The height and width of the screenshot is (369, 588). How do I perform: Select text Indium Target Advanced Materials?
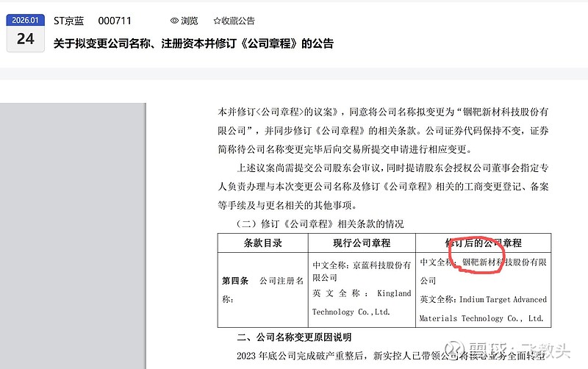click(x=484, y=309)
